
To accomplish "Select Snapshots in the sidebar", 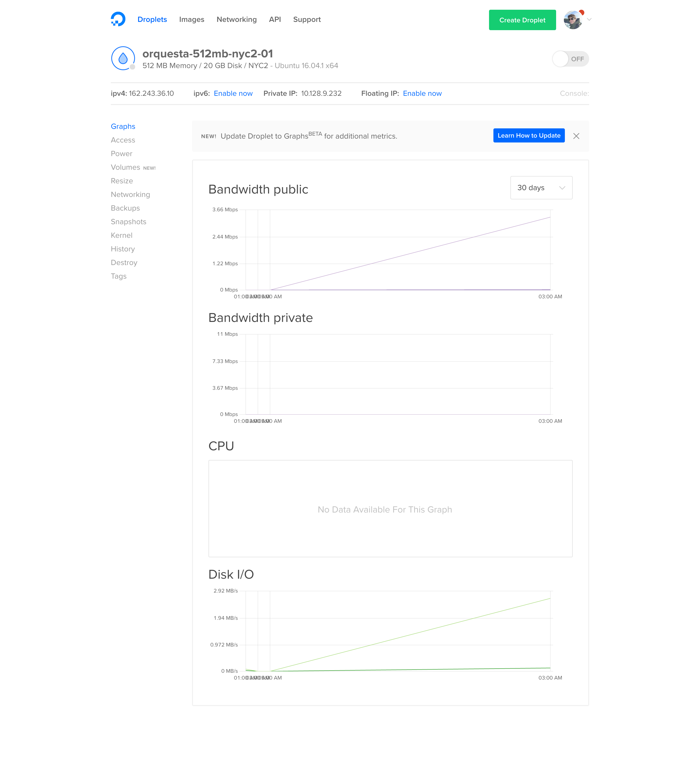I will (129, 222).
